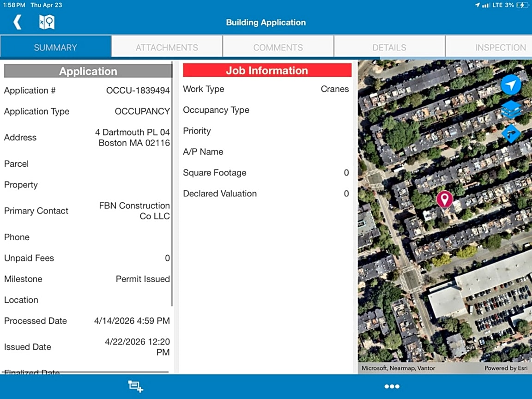The height and width of the screenshot is (399, 532).
Task: Tap the locate-me arrow on map
Action: [511, 85]
